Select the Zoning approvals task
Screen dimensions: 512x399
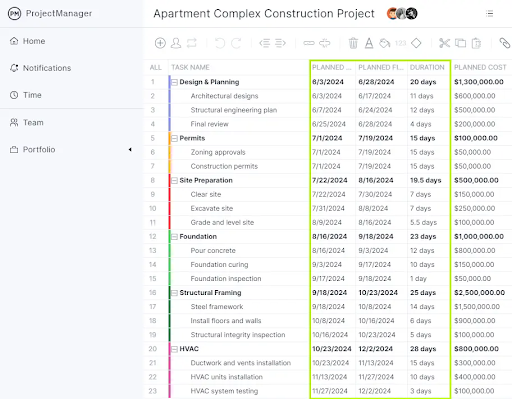[218, 152]
